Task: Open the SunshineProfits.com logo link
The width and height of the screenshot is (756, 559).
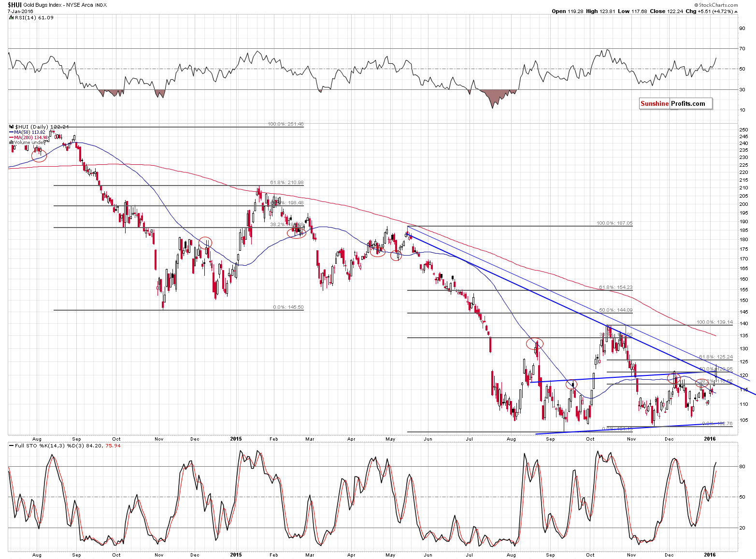Action: [x=675, y=103]
